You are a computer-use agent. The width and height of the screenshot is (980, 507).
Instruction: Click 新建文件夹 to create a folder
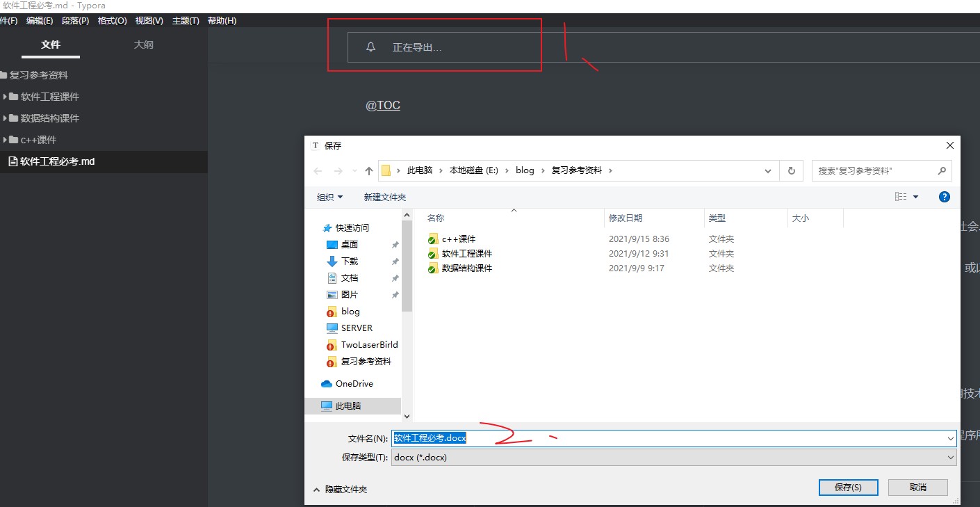(385, 197)
